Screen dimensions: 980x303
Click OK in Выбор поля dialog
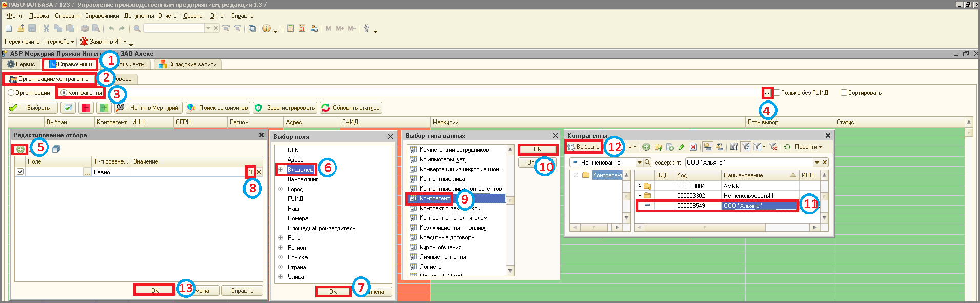[x=333, y=291]
